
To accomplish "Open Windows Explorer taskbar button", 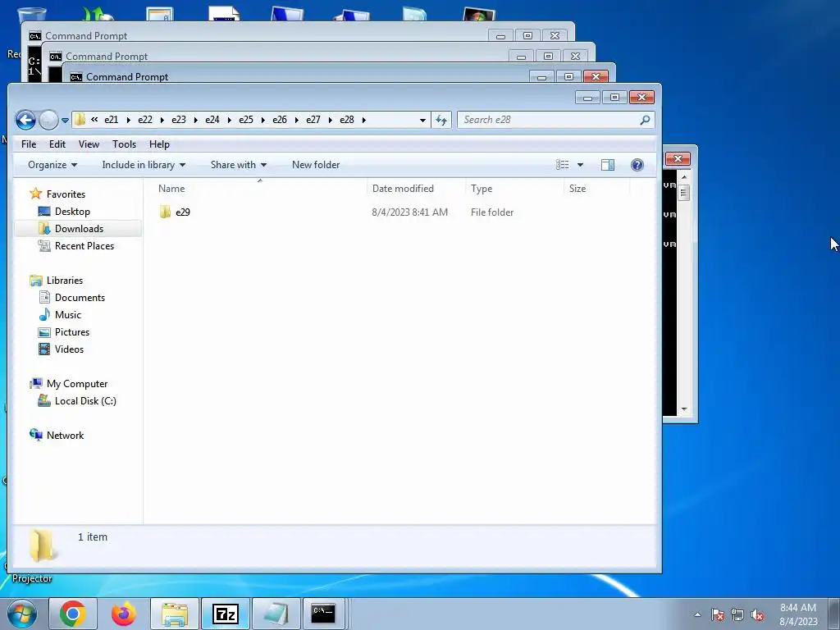I will (175, 614).
